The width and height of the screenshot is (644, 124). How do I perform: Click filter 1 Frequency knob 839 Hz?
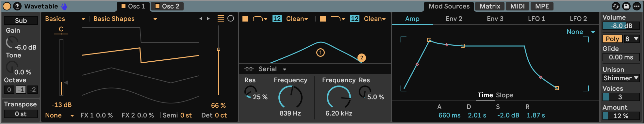click(290, 97)
